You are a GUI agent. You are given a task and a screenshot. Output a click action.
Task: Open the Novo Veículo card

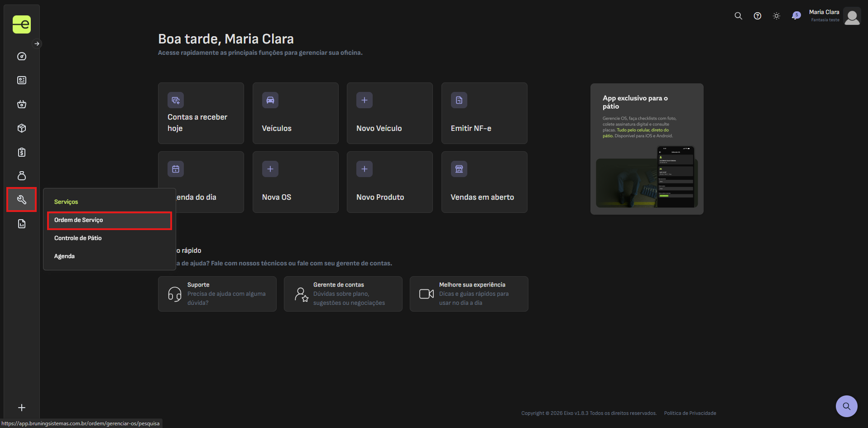tap(390, 113)
